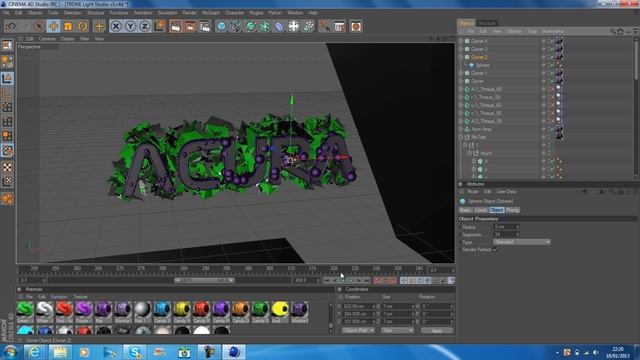This screenshot has height=360, width=640.
Task: Open the spline objects tool icon
Action: tap(236, 27)
